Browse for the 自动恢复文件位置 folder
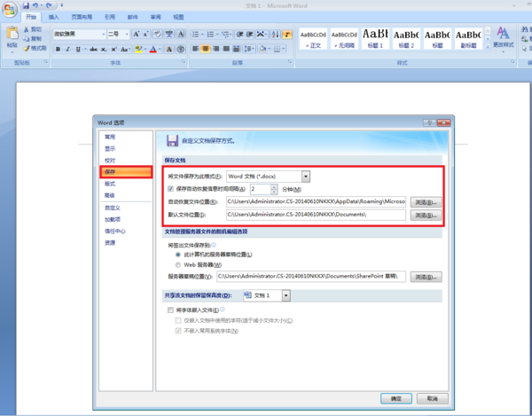Viewport: 532px width, 416px height. pyautogui.click(x=426, y=202)
